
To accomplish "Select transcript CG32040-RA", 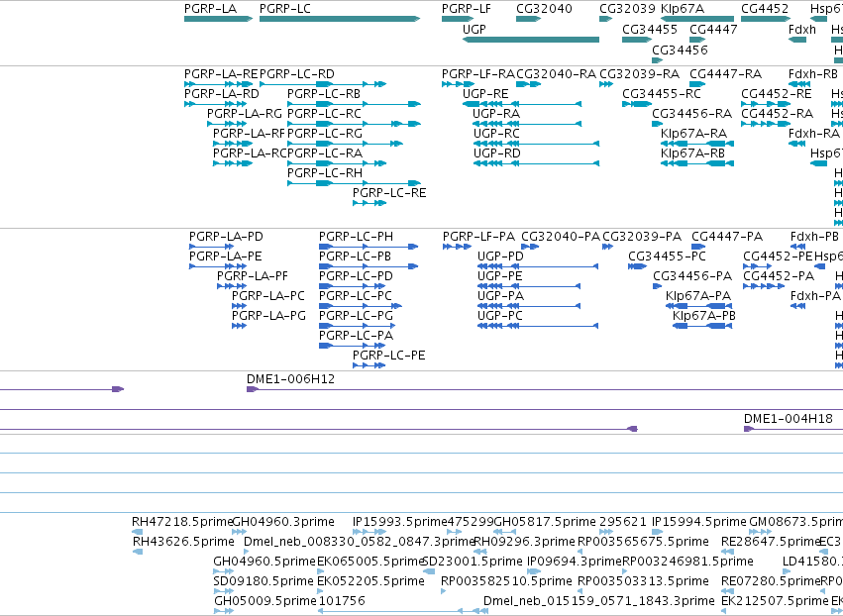I will [x=557, y=74].
